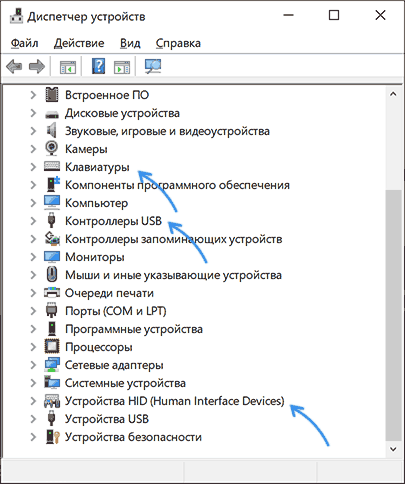
Task: Click the vertical scrollbar thumb
Action: (x=393, y=315)
